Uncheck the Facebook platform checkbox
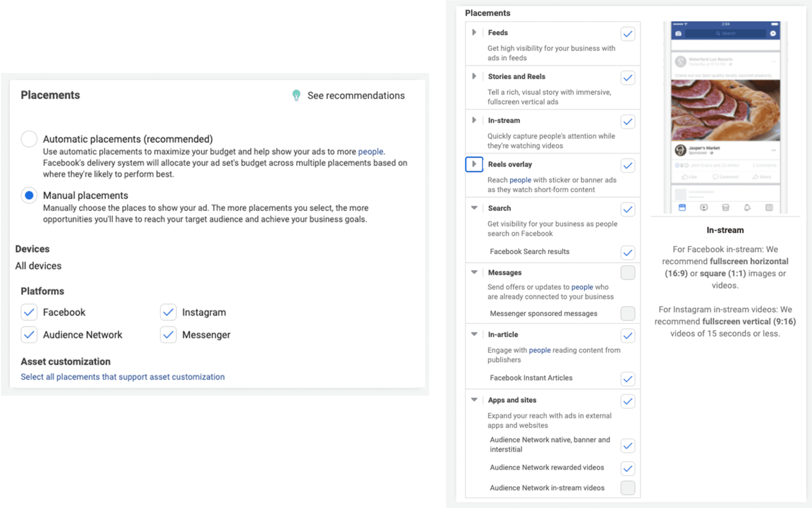 [x=29, y=312]
